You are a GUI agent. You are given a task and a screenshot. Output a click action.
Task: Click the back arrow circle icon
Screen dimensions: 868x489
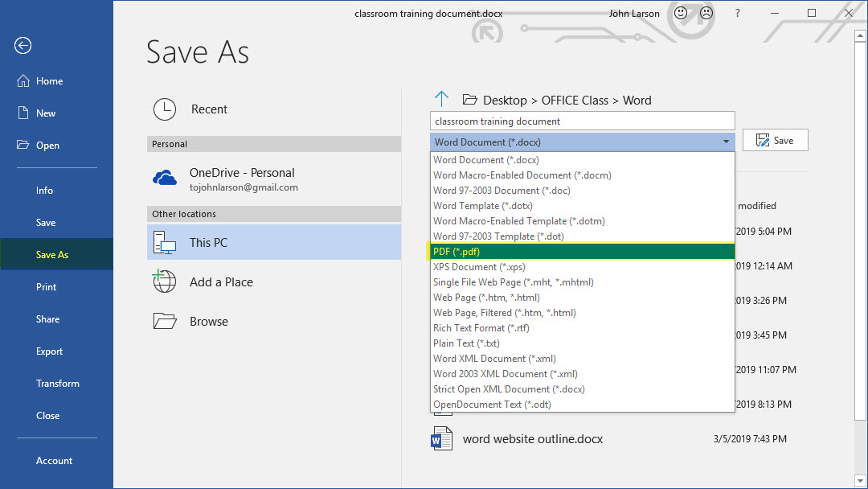pos(23,46)
